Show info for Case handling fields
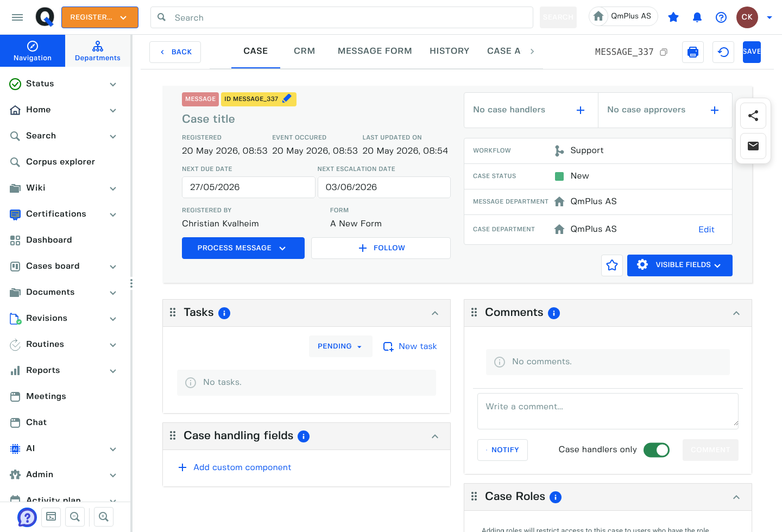Image resolution: width=782 pixels, height=532 pixels. (x=304, y=436)
